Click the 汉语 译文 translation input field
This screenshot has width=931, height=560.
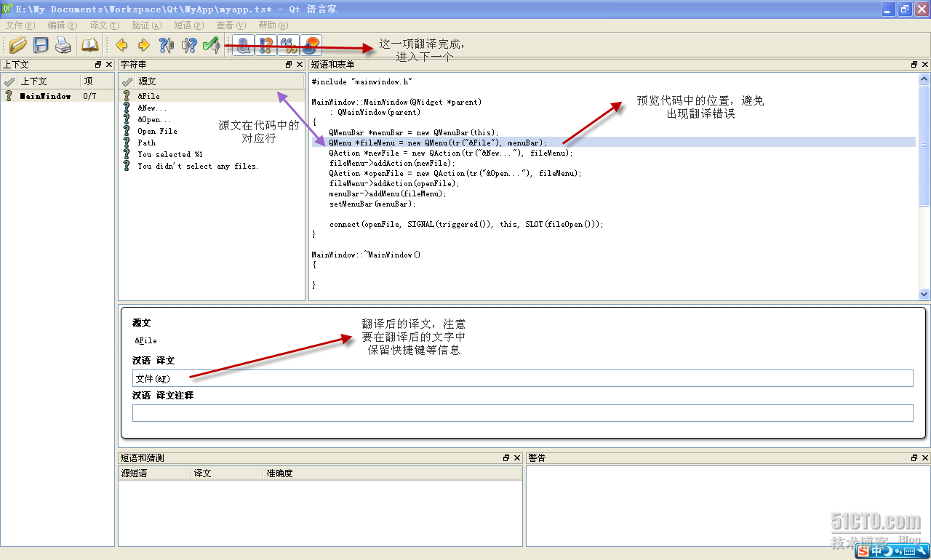coord(522,378)
